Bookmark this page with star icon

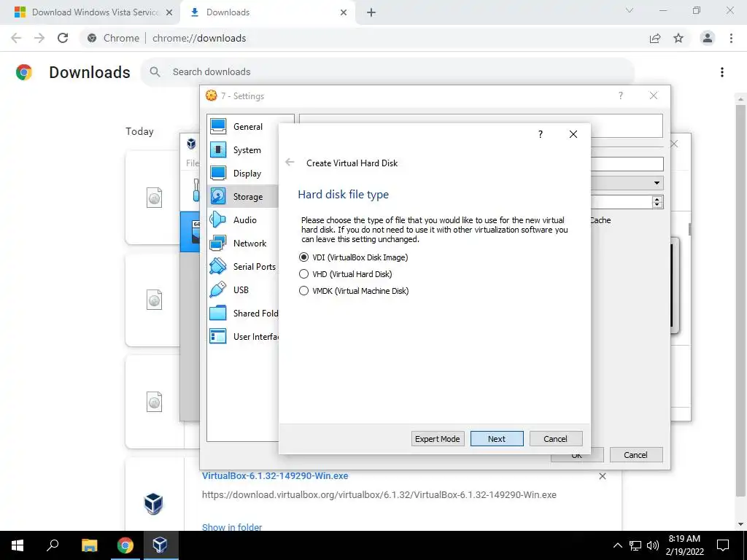tap(678, 38)
